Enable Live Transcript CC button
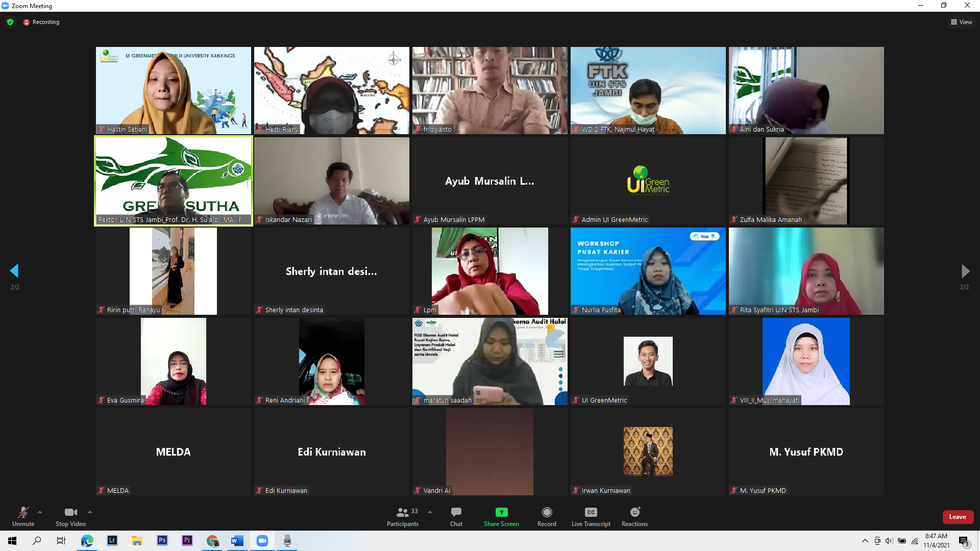Screen dimensions: 980x551 pyautogui.click(x=591, y=516)
